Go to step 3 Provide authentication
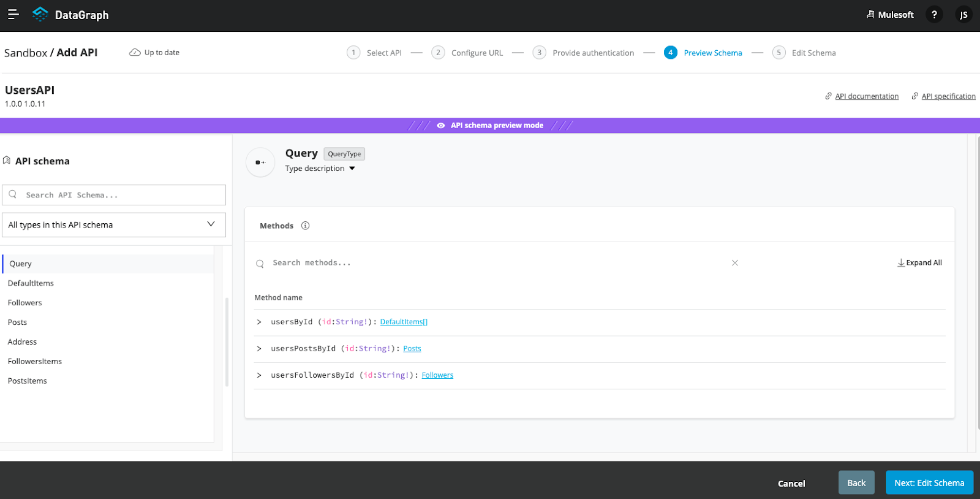This screenshot has width=980, height=499. pos(584,53)
